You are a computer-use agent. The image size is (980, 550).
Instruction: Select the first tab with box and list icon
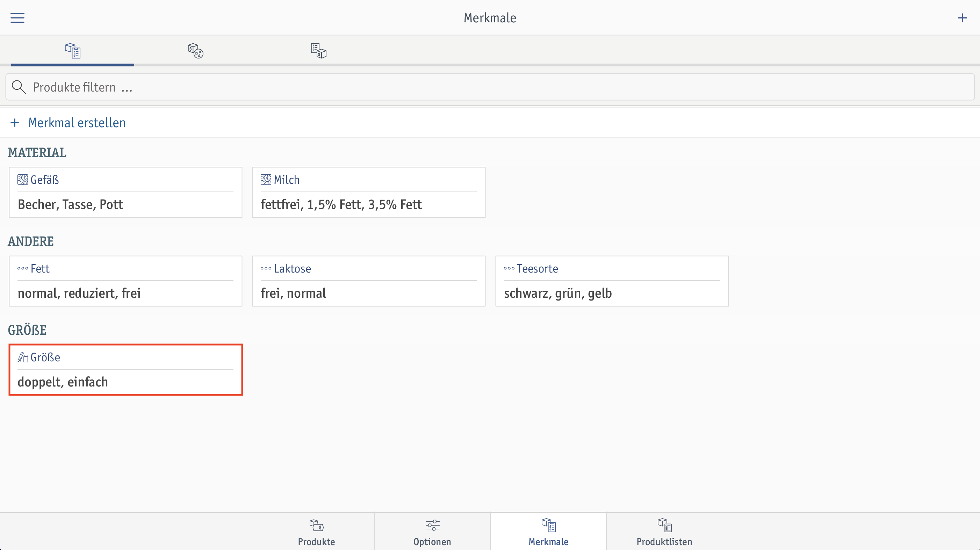(73, 51)
